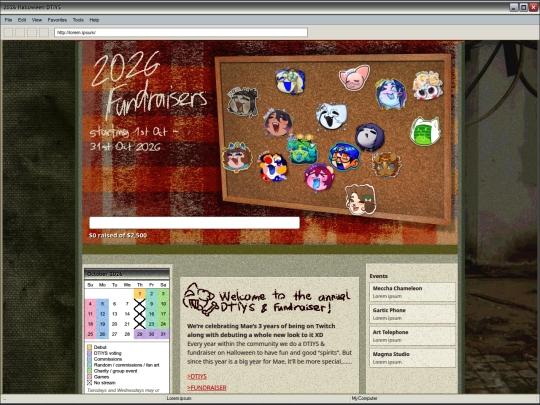540x405 pixels.
Task: Click the crossed-out No stream legend icon
Action: (x=90, y=383)
